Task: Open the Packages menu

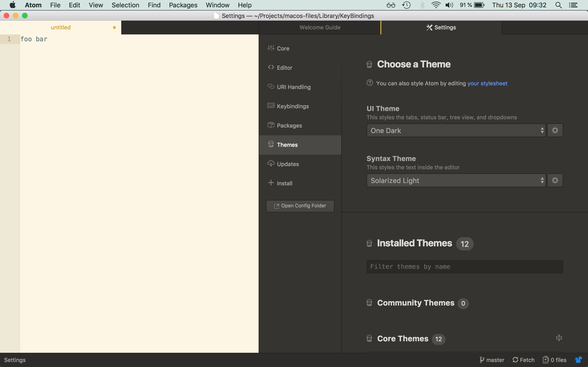Action: tap(183, 5)
